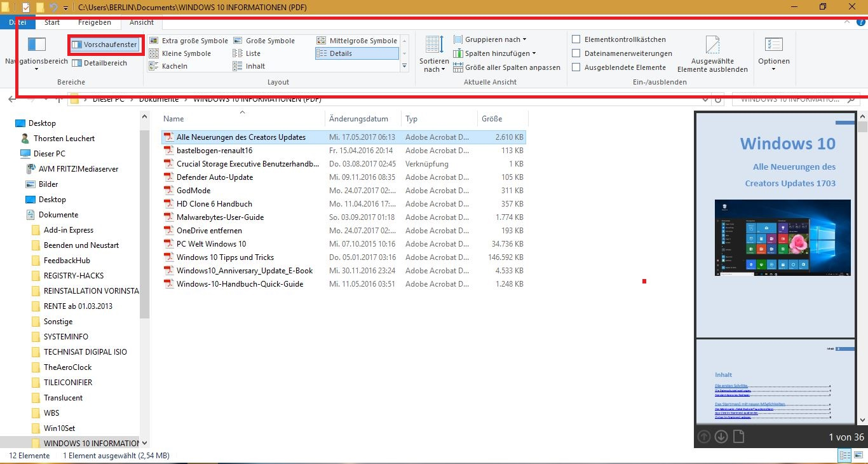
Task: Open Thorsten Leuchert user folder
Action: click(64, 139)
